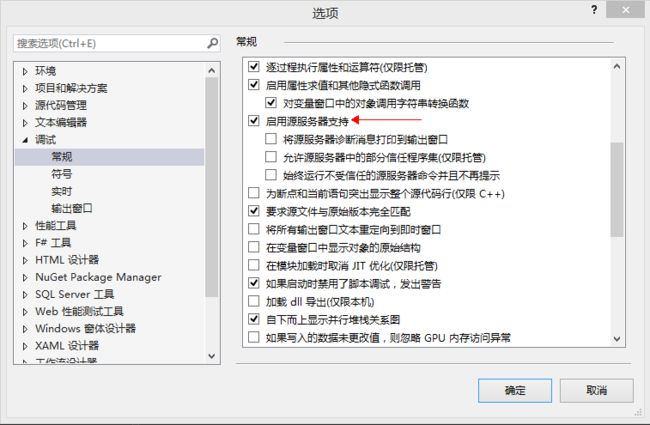The image size is (650, 425).
Task: Expand the SQL Server 工具 node
Action: pyautogui.click(x=25, y=295)
